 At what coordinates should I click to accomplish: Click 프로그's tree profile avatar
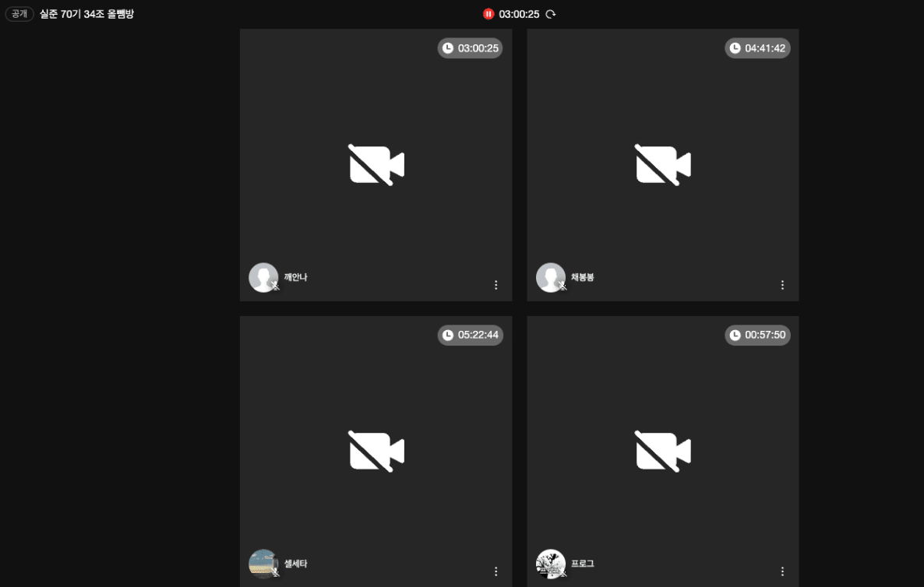(x=550, y=564)
